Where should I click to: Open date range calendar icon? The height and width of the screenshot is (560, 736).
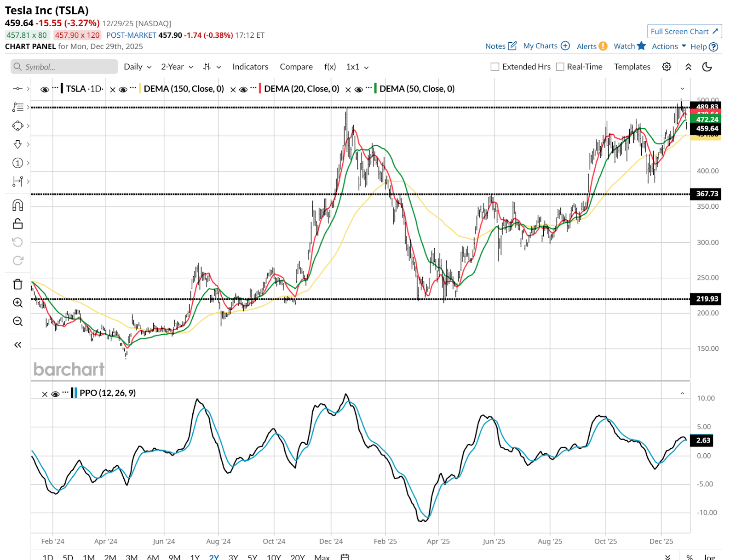(345, 557)
